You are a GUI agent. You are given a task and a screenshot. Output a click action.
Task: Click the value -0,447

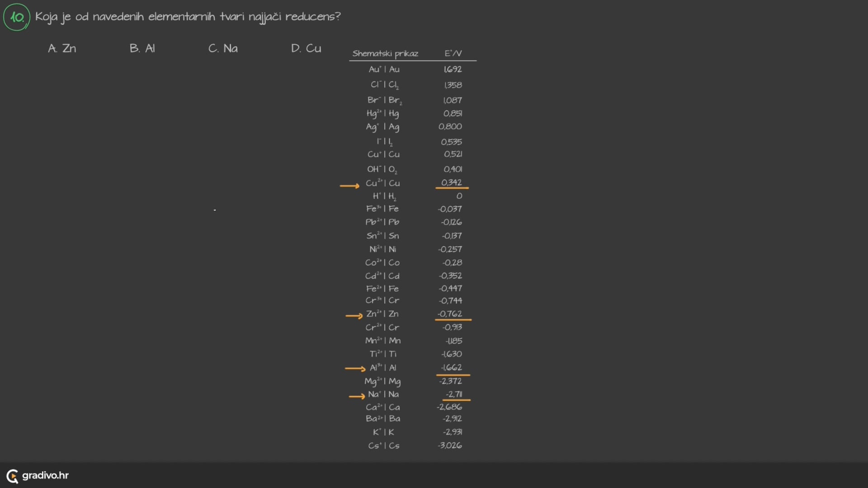[x=450, y=288]
